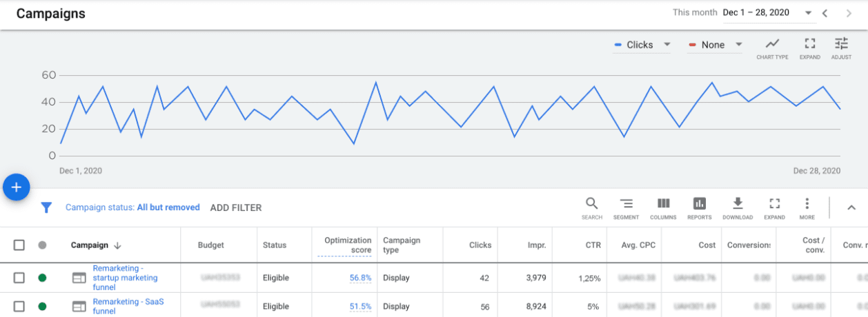868x317 pixels.
Task: Click the Reports icon
Action: point(699,207)
